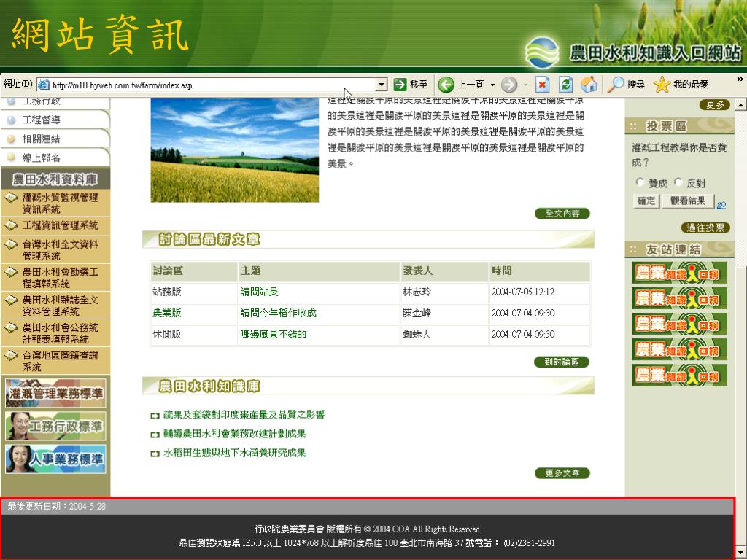This screenshot has width=747, height=560.
Task: Click the IE page icon in the address bar
Action: [x=43, y=85]
